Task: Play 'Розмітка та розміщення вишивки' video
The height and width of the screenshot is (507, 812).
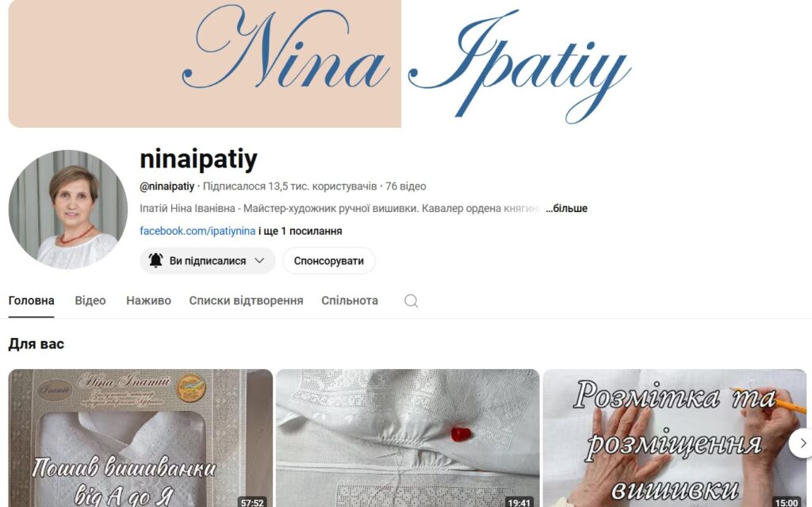Action: (675, 438)
